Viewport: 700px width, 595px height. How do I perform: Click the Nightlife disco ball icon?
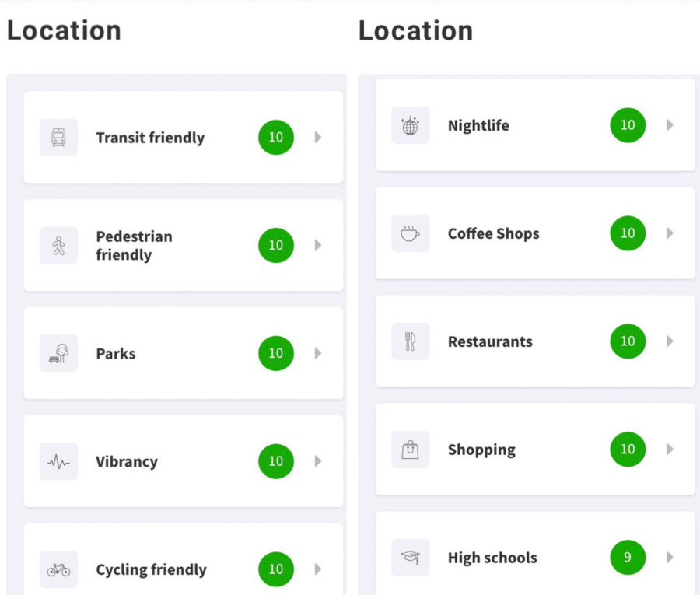pos(411,125)
